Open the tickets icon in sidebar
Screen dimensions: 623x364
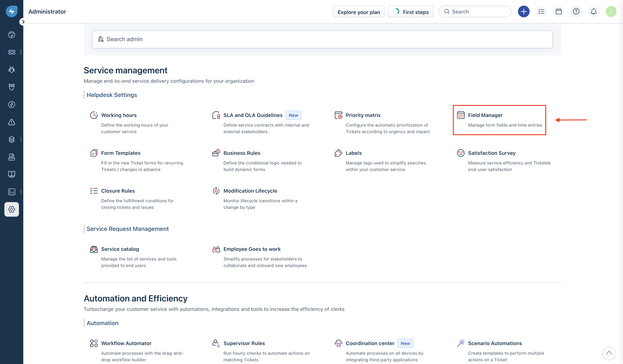click(x=12, y=52)
